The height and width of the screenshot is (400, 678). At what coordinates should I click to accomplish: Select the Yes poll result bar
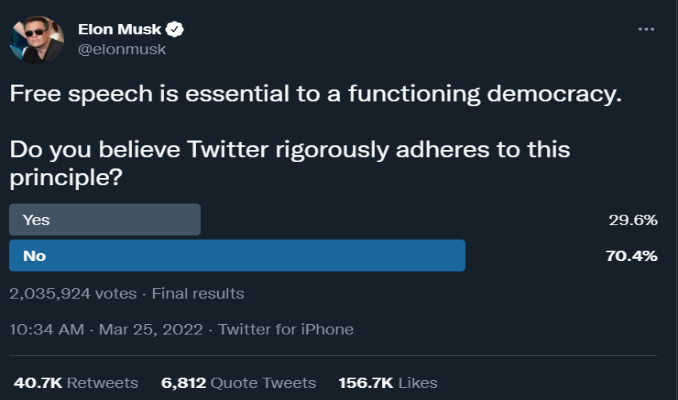pyautogui.click(x=105, y=220)
